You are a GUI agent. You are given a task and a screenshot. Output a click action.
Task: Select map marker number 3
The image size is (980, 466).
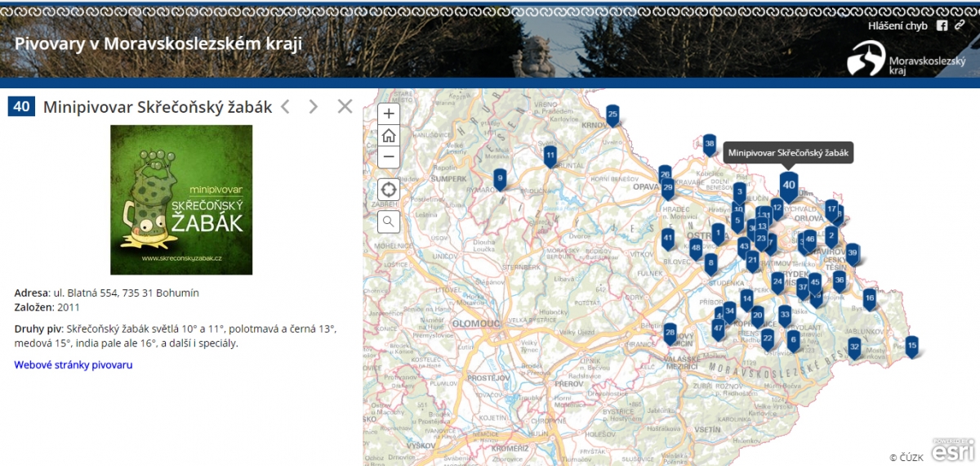[739, 193]
